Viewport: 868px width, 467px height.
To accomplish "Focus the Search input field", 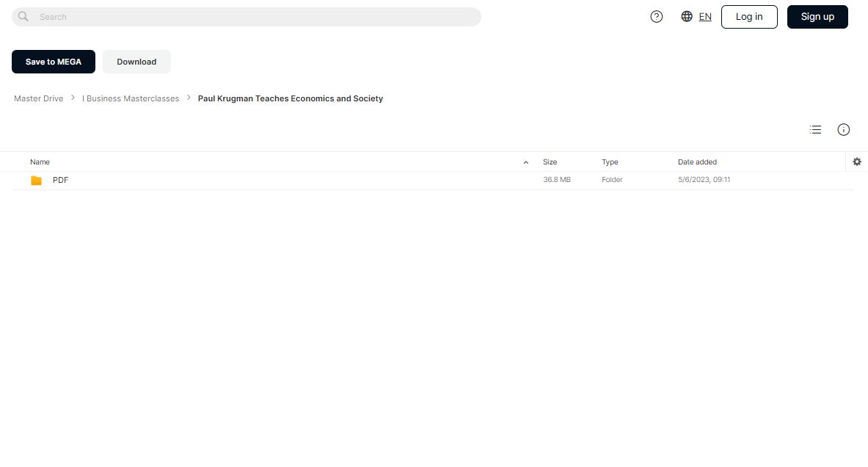I will [x=247, y=17].
